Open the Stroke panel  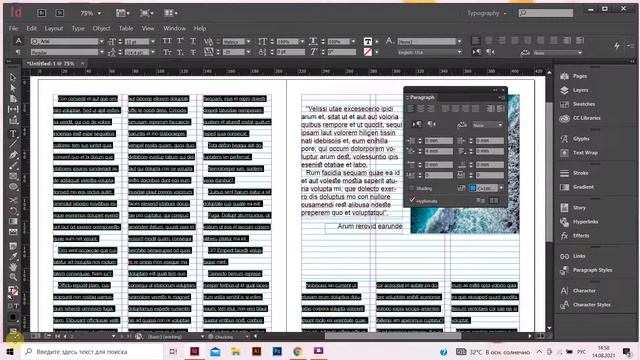coord(574,173)
